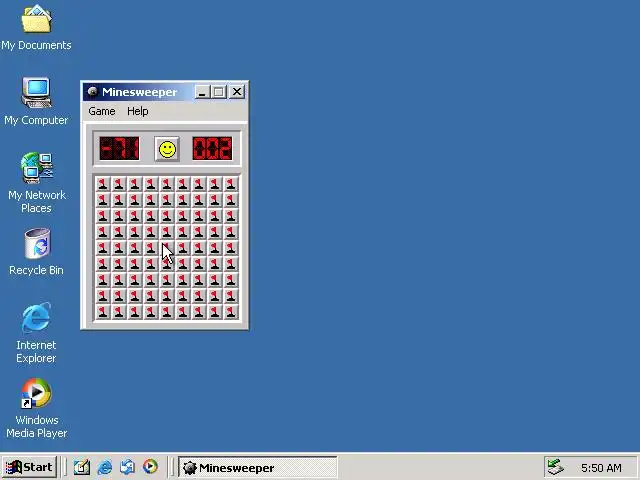Open the Help menu
The height and width of the screenshot is (480, 640).
pyautogui.click(x=138, y=111)
